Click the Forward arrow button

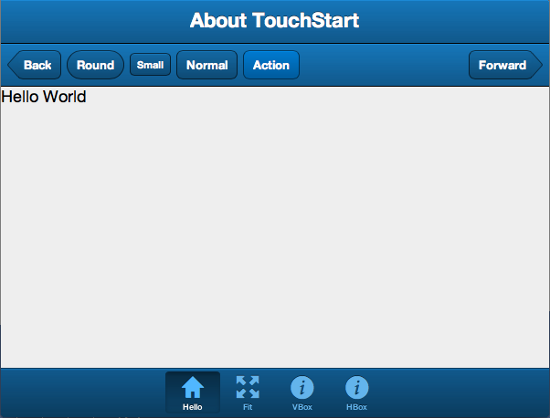505,65
